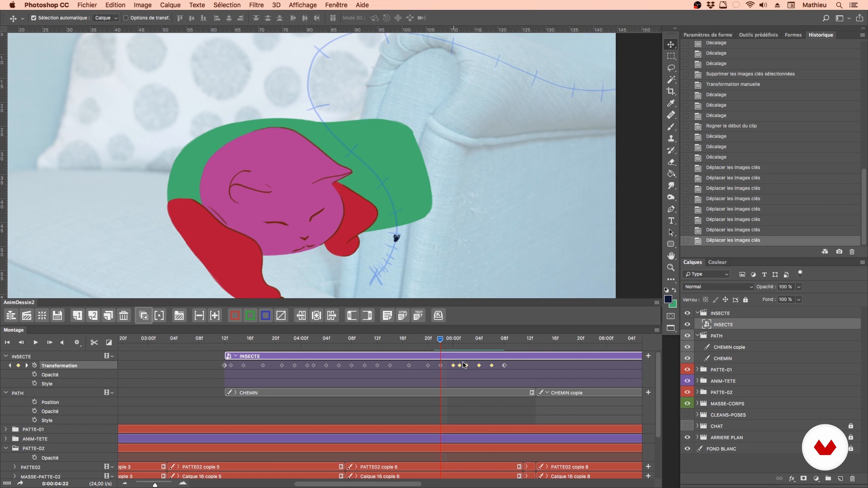Split clip with the scissors icon
Screen dimensions: 868x488
(94, 343)
